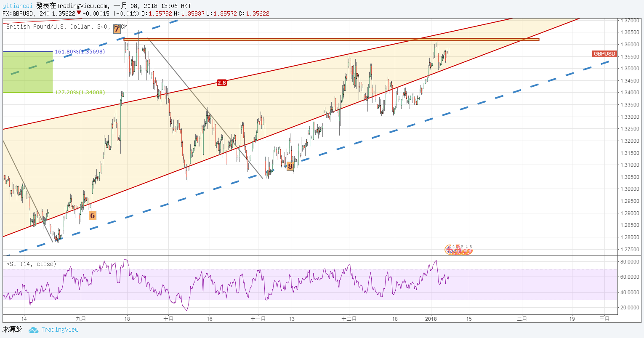Image resolution: width=644 pixels, height=338 pixels.
Task: Select the green Fibonacci extension box
Action: [28, 72]
